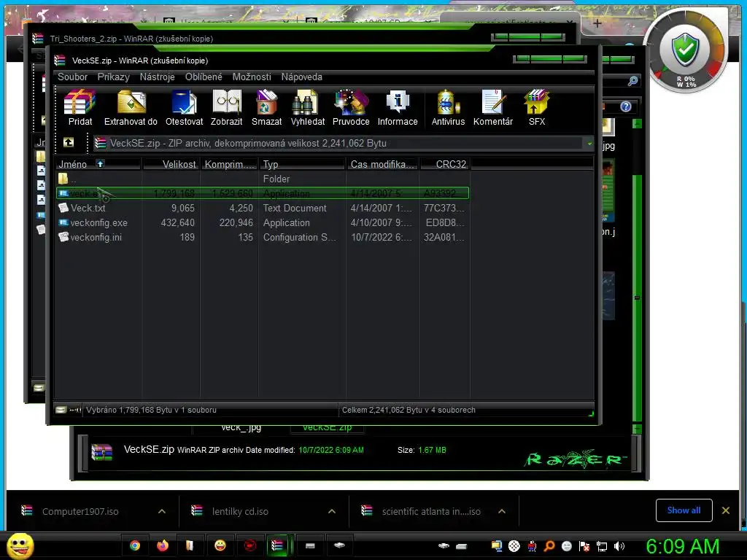Expand options for Computer1907.iso download
The width and height of the screenshot is (747, 560).
click(x=162, y=511)
